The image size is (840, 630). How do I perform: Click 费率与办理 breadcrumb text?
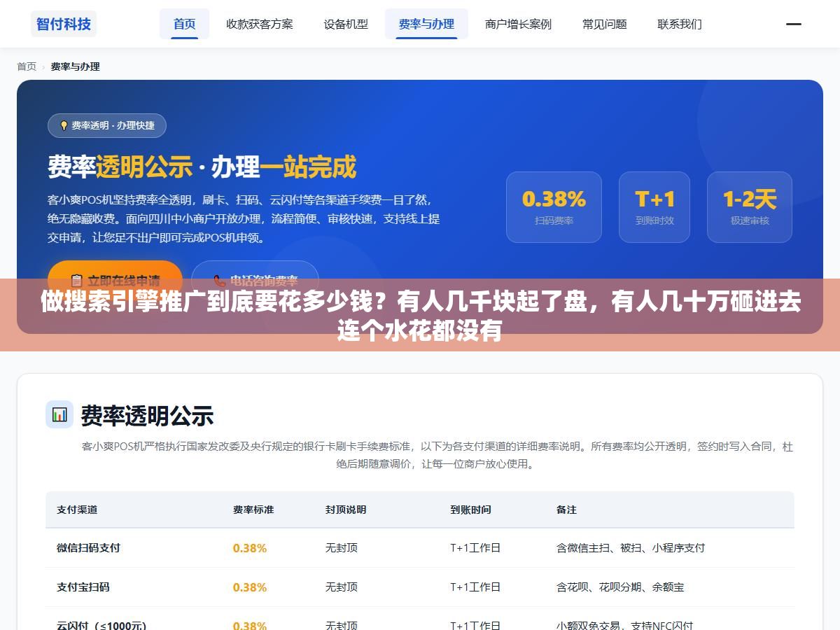point(75,66)
